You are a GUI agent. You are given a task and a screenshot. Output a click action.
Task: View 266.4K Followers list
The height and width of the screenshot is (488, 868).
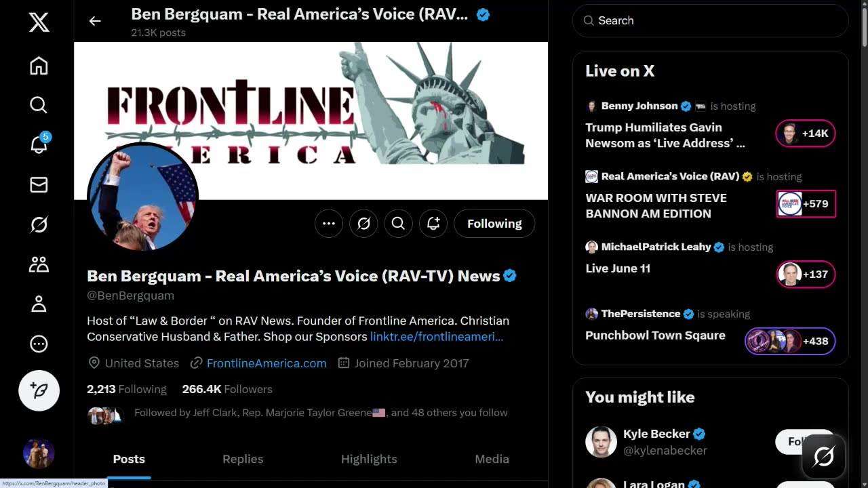(227, 389)
